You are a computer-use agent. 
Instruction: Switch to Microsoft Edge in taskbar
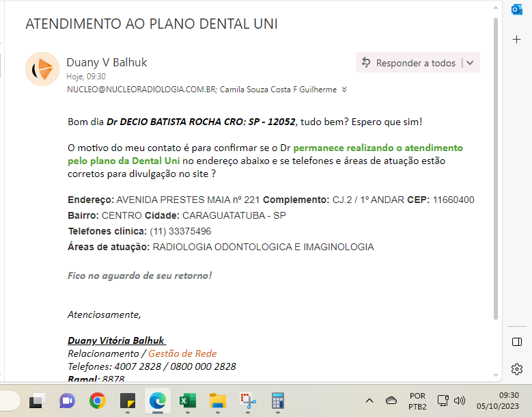click(x=158, y=401)
